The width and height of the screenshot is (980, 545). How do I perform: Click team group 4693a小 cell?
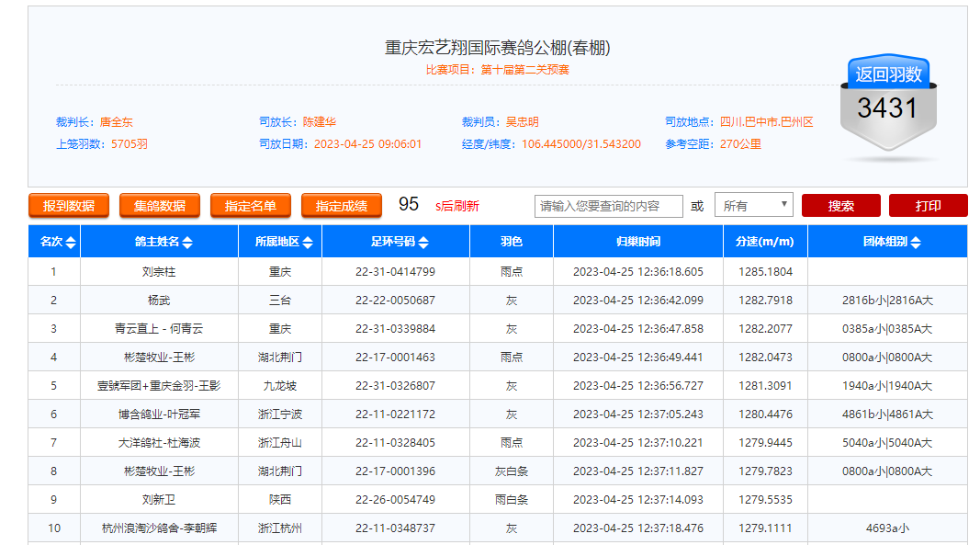pos(886,528)
